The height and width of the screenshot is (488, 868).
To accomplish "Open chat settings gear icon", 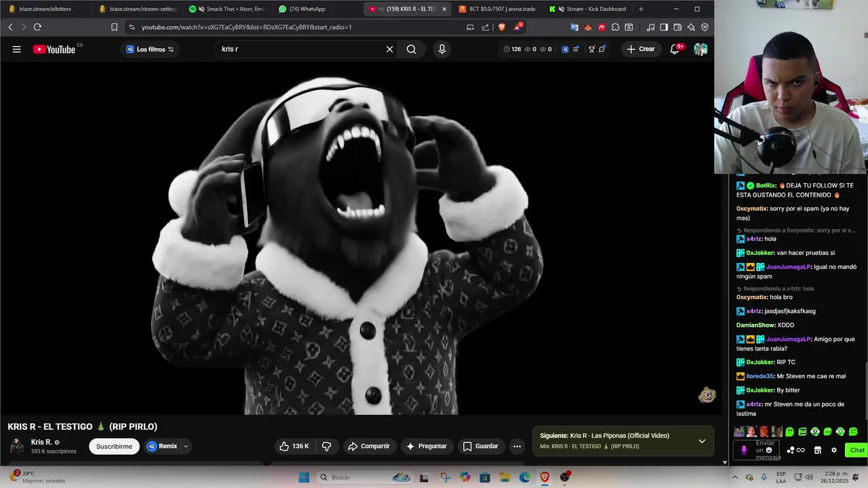I will 834,450.
